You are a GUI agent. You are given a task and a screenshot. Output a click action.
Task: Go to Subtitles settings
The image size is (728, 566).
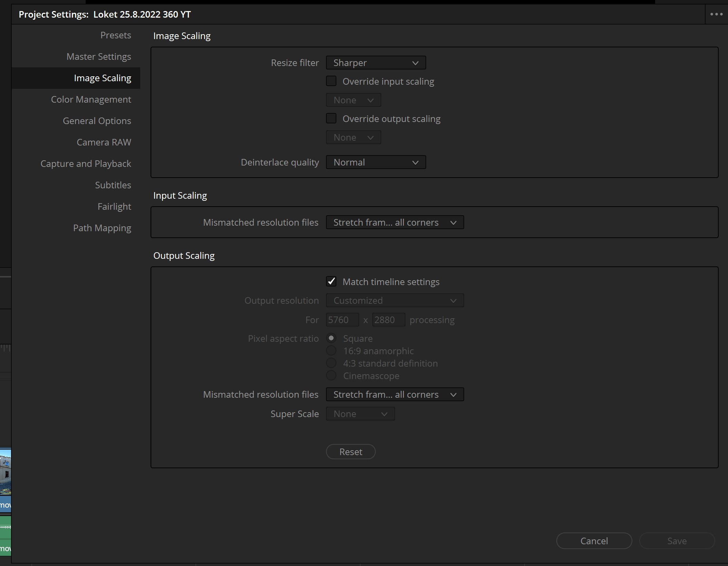[113, 185]
